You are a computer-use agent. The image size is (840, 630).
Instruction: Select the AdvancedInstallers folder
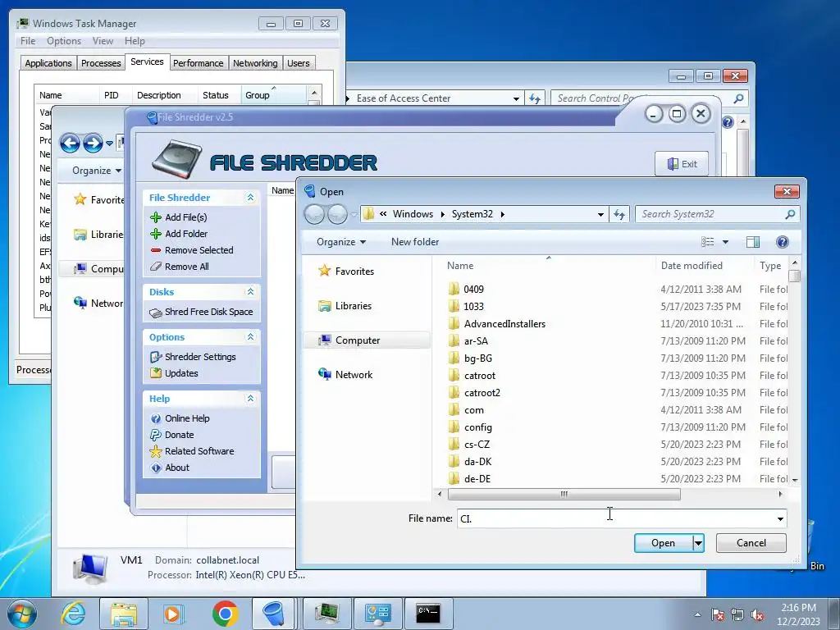click(504, 323)
